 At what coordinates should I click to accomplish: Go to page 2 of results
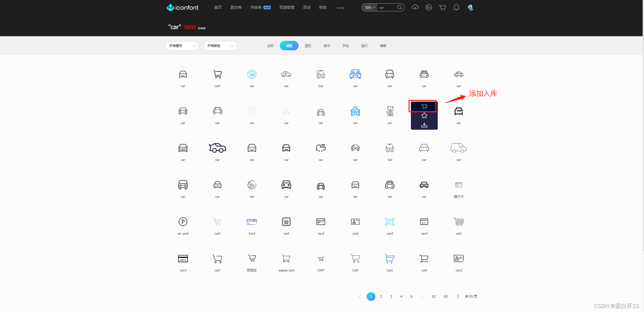click(x=381, y=296)
